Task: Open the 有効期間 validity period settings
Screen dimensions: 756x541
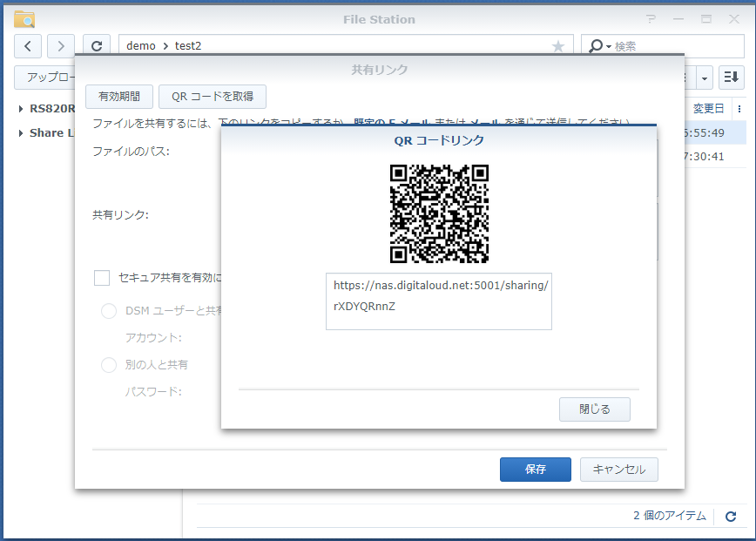Action: (119, 97)
